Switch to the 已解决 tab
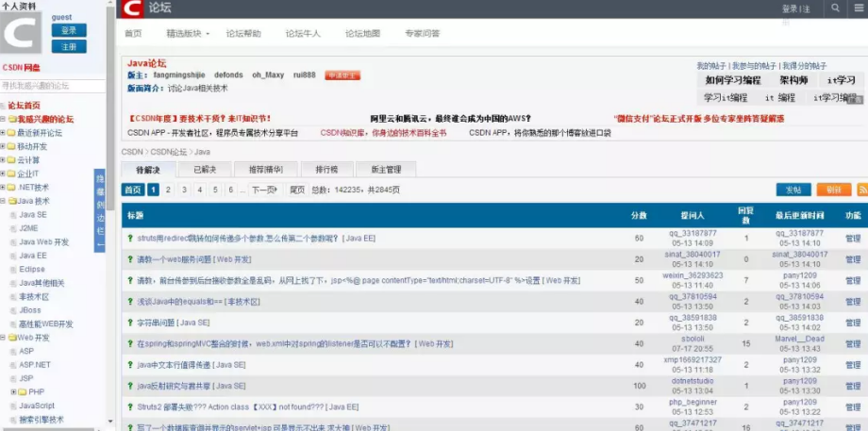868x431 pixels. [x=205, y=170]
